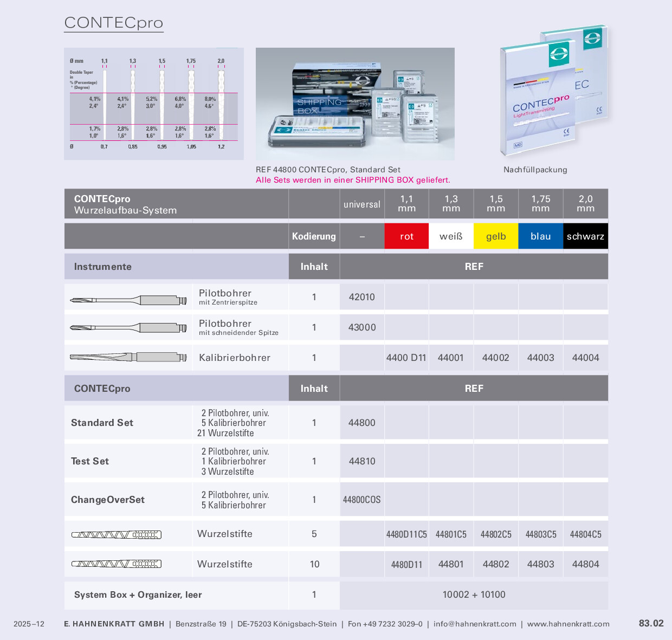Screen dimensions: 672x640
Task: Click the black 'schwarz' coding cell
Action: 585,236
